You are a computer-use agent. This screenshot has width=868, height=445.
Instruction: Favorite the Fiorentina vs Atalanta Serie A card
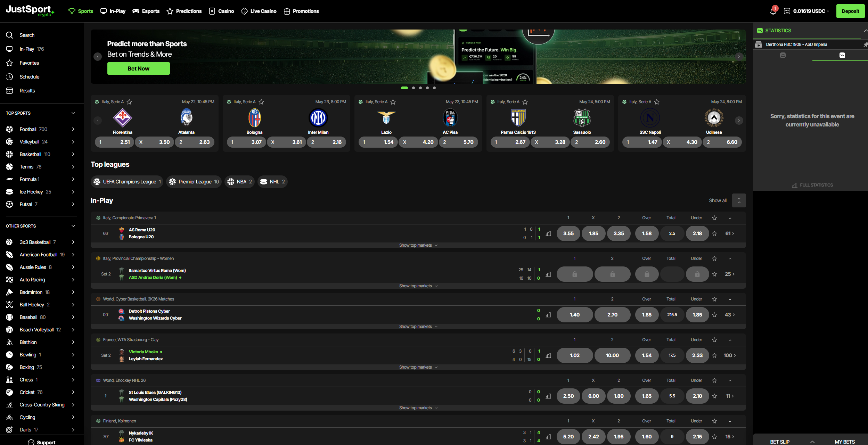point(129,102)
